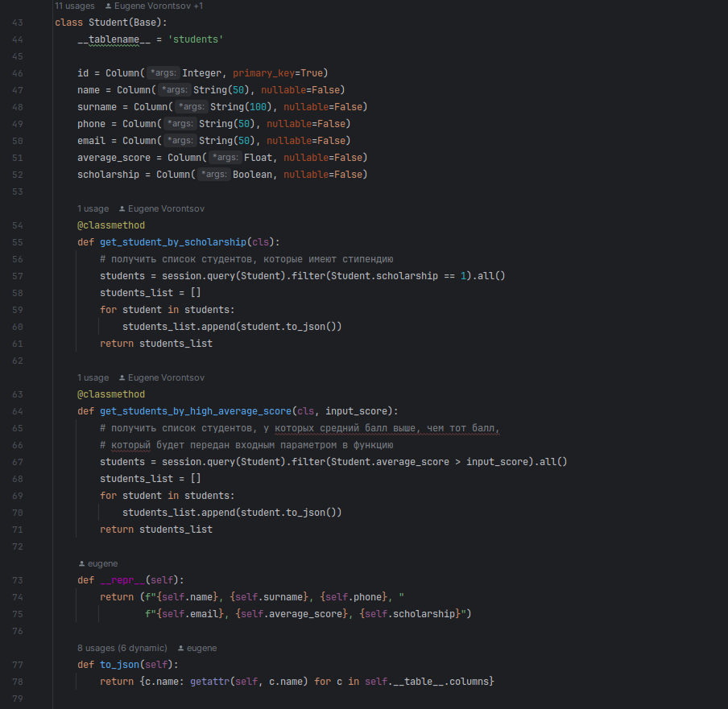728x709 pixels.
Task: Click the author icon beside "Eugene Vorontsov +1"
Action: (x=110, y=6)
